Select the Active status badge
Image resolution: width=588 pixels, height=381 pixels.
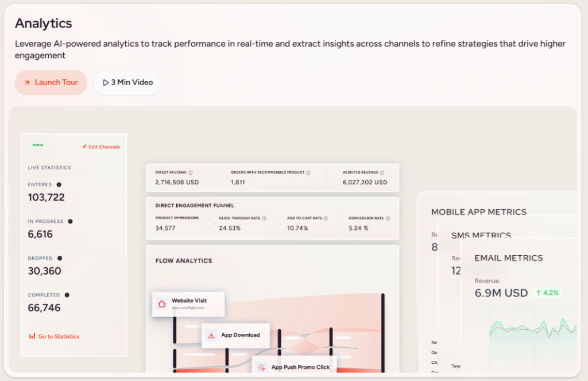(x=37, y=145)
